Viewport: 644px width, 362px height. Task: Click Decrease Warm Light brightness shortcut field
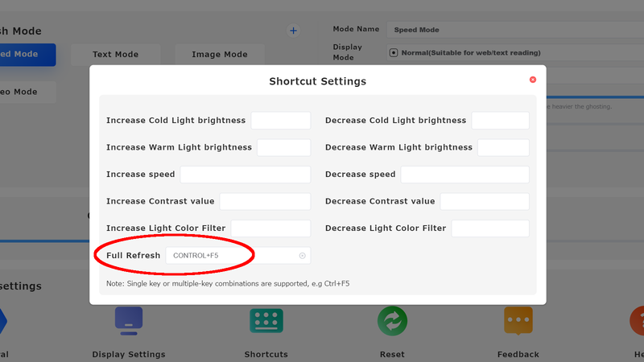point(503,148)
